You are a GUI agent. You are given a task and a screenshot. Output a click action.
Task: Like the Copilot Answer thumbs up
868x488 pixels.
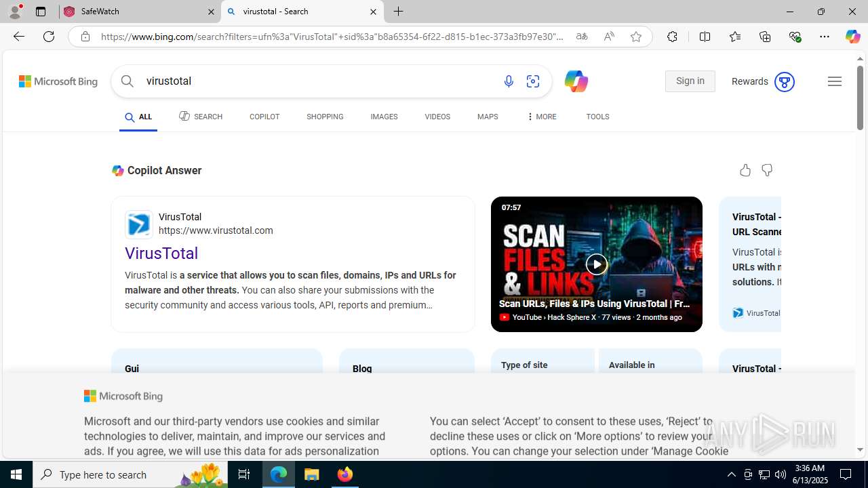point(745,170)
